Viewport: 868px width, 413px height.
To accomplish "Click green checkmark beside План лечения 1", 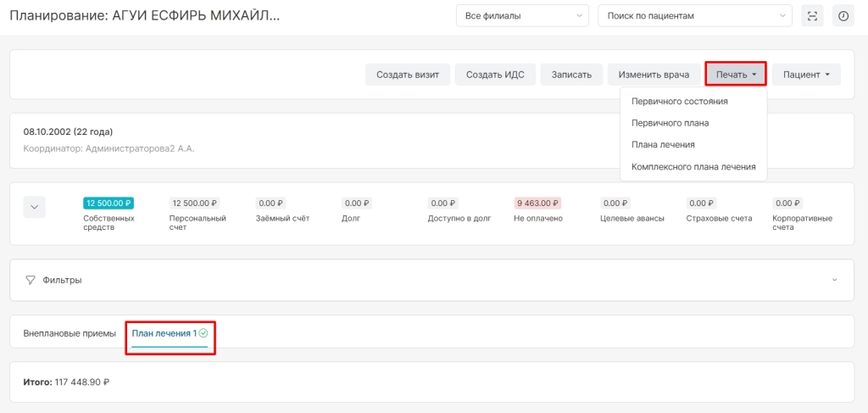I will (203, 333).
